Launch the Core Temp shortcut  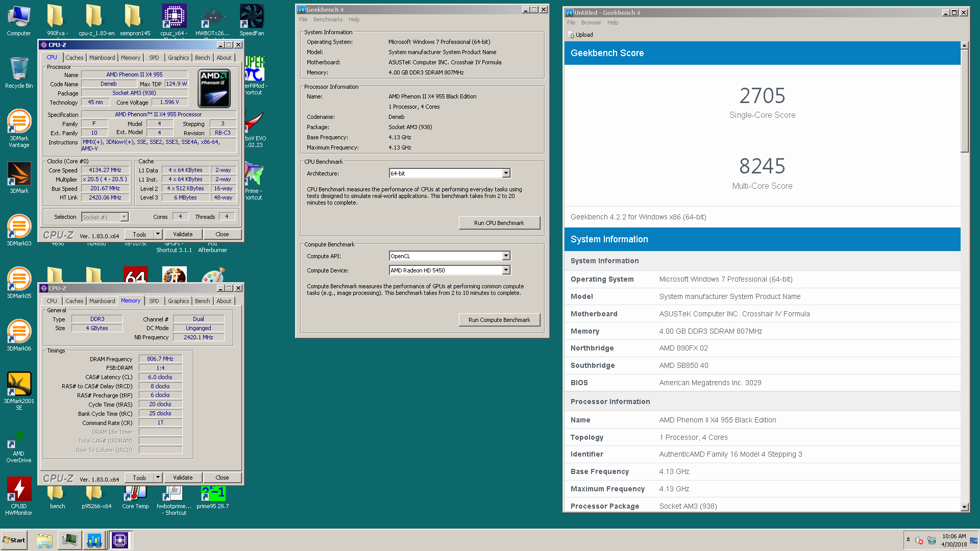(x=135, y=497)
